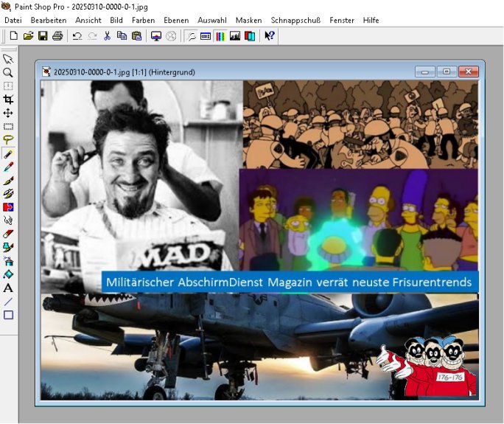Click the Cut scissors icon
Screen dimensions: 504x424
(x=107, y=35)
